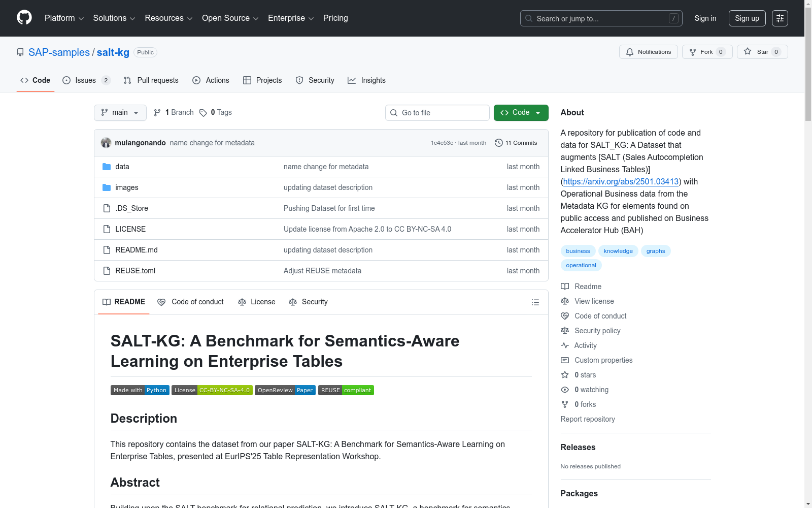Click the fork icon beside 0 forks
This screenshot has height=508, width=812.
click(565, 404)
